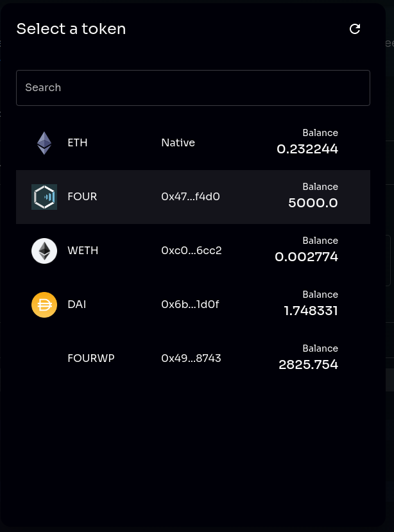Click WETH contract address 0xc0...6cc2
The height and width of the screenshot is (532, 394).
pyautogui.click(x=191, y=251)
